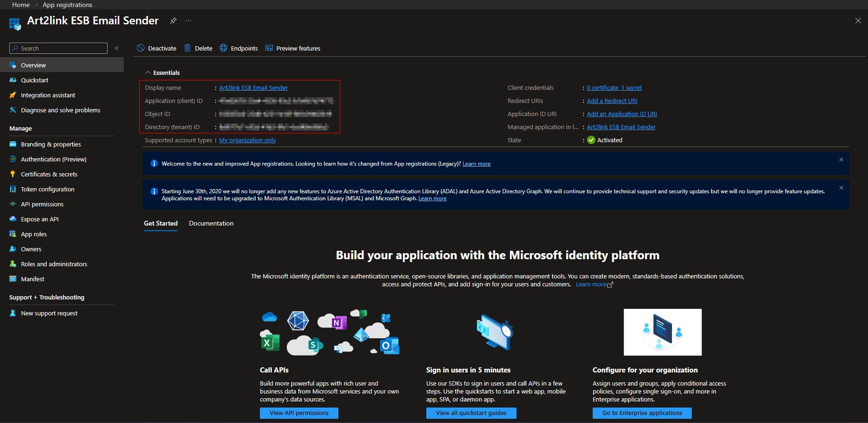Navigate to Home via breadcrumb
The width and height of the screenshot is (868, 423).
21,5
